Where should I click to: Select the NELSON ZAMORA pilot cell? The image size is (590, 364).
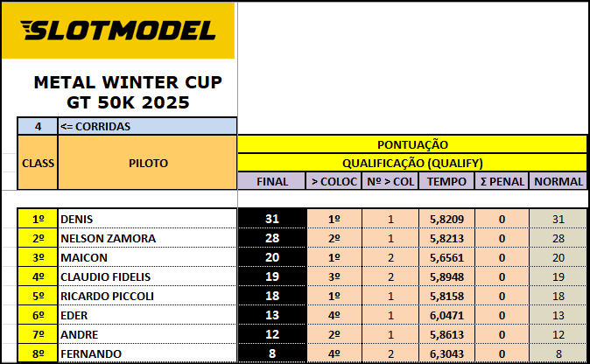147,238
